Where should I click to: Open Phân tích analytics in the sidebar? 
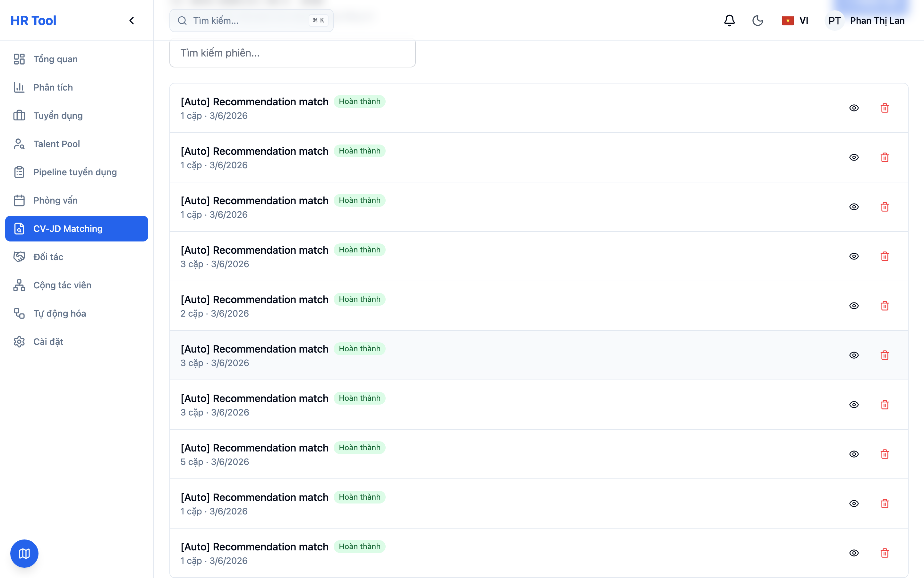coord(76,87)
